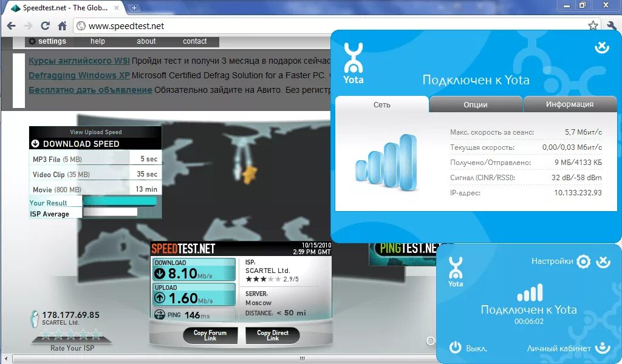Image resolution: width=622 pixels, height=364 pixels.
Task: Open the browser home page icon
Action: (x=63, y=25)
